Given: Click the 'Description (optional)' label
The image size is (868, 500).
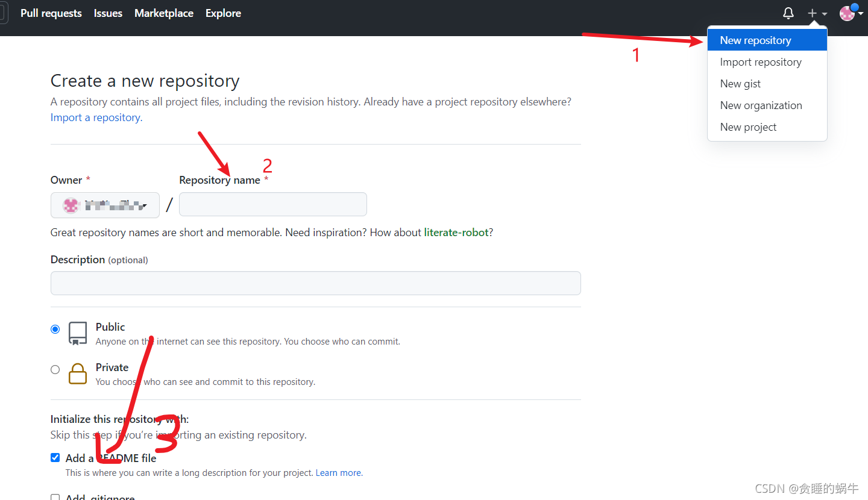Looking at the screenshot, I should [99, 260].
